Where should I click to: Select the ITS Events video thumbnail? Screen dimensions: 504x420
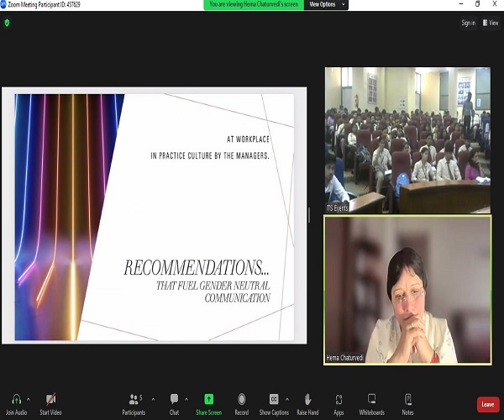[407, 140]
